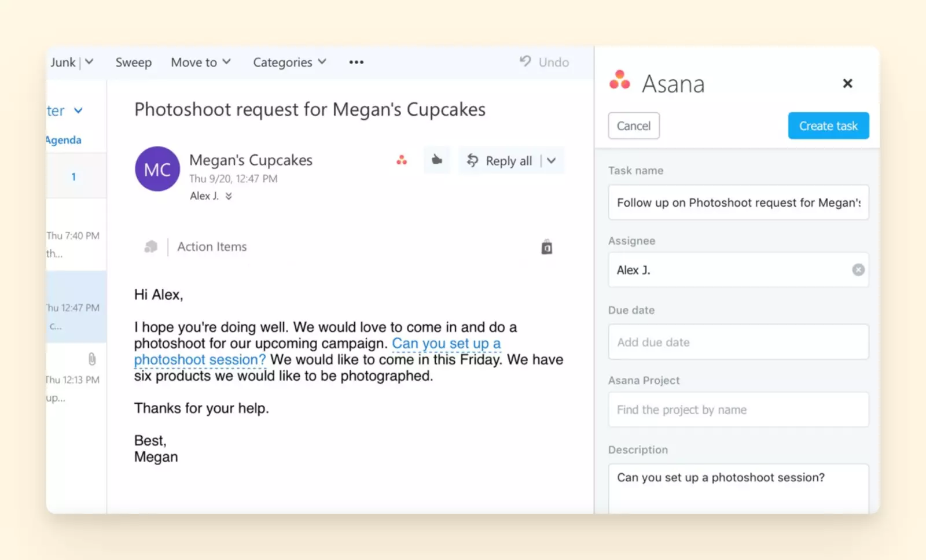Click the Add due date field
The image size is (926, 560).
[738, 342]
